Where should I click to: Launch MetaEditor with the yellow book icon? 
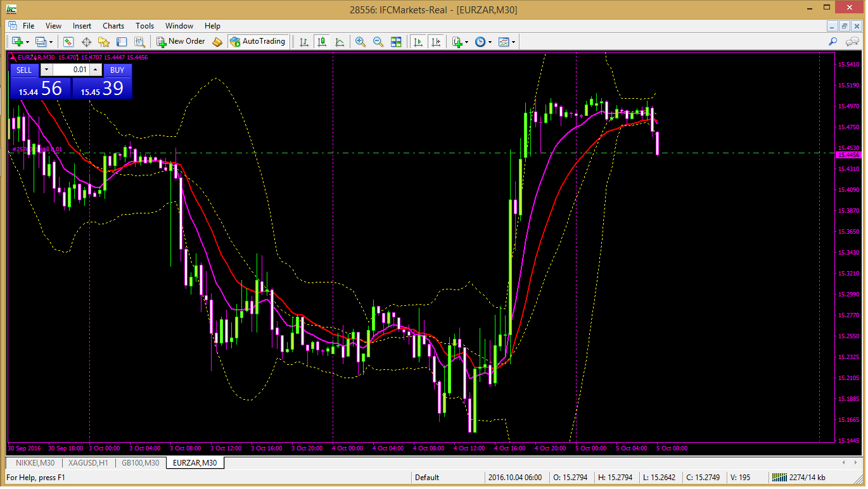point(217,42)
